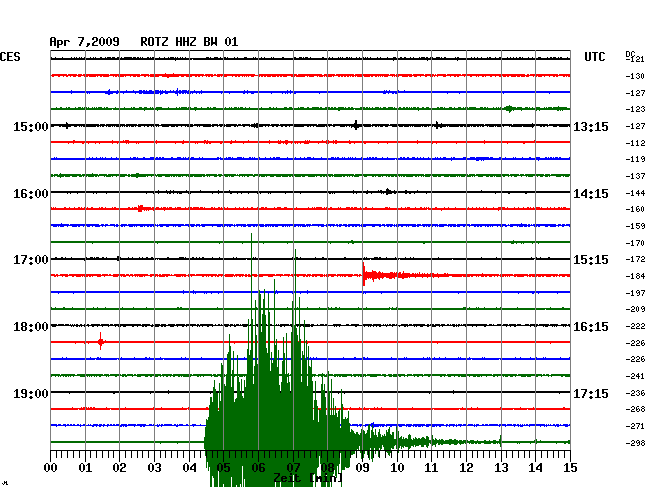650x494 pixels.
Task: Select the "15:00" local time label
Action: pyautogui.click(x=31, y=126)
